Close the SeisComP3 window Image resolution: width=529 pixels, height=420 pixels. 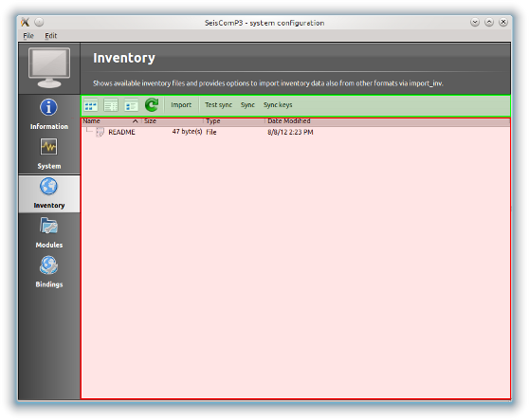pyautogui.click(x=503, y=22)
